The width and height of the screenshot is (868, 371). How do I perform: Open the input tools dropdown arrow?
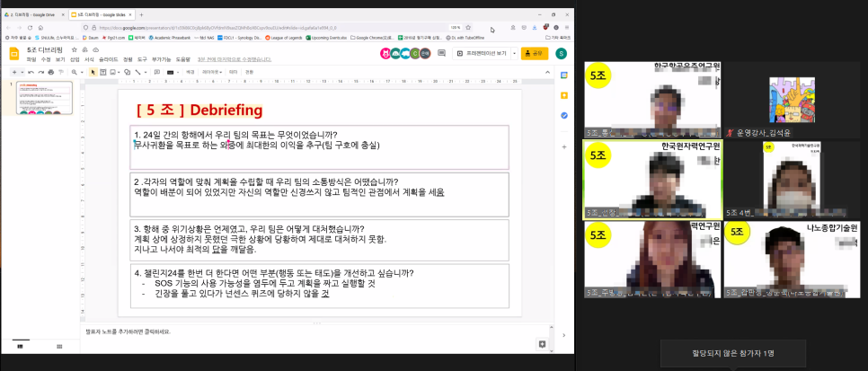pyautogui.click(x=178, y=72)
